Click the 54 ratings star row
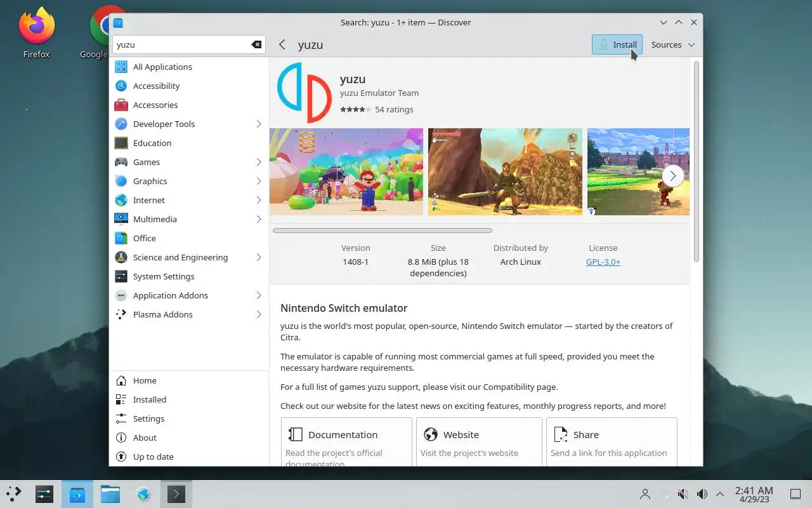812x508 pixels. [x=376, y=109]
